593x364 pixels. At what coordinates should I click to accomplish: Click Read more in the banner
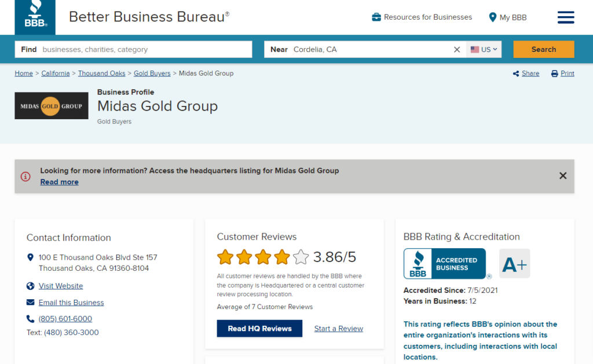pos(59,182)
